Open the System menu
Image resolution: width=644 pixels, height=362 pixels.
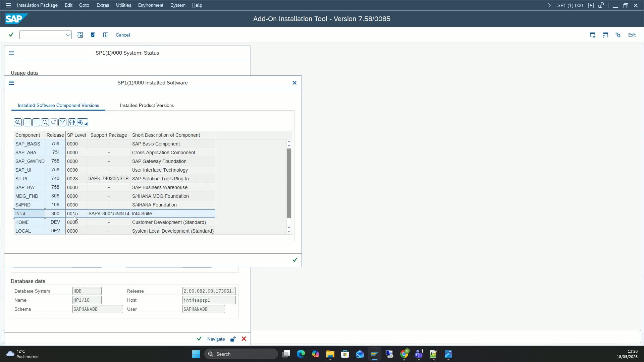click(178, 5)
